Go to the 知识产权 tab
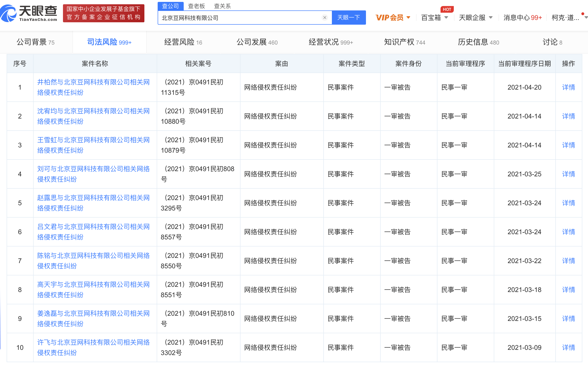 tap(404, 42)
